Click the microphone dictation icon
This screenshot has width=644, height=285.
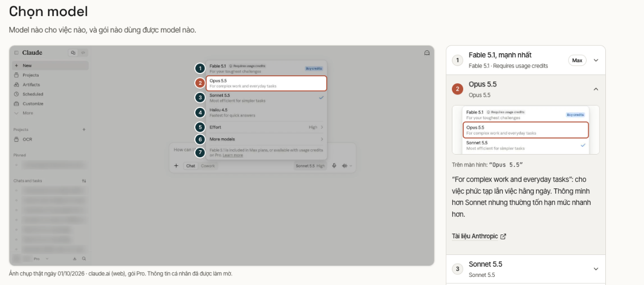(334, 166)
